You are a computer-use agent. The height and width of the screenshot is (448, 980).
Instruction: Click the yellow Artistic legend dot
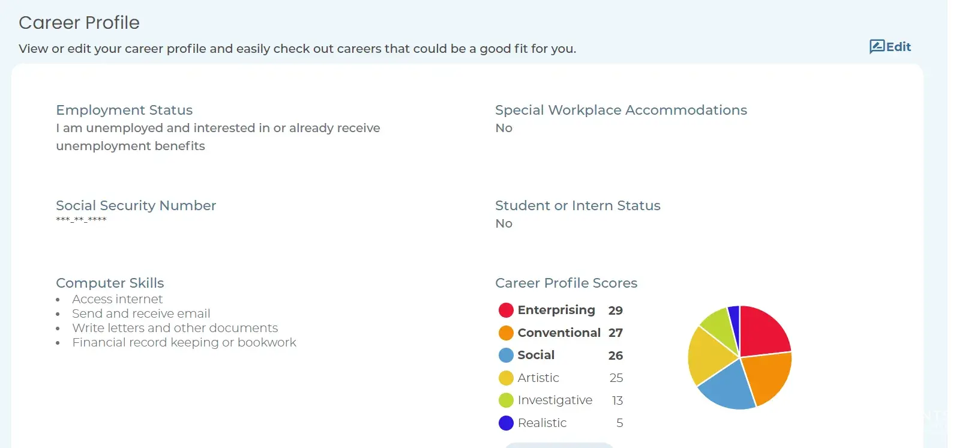pos(506,378)
